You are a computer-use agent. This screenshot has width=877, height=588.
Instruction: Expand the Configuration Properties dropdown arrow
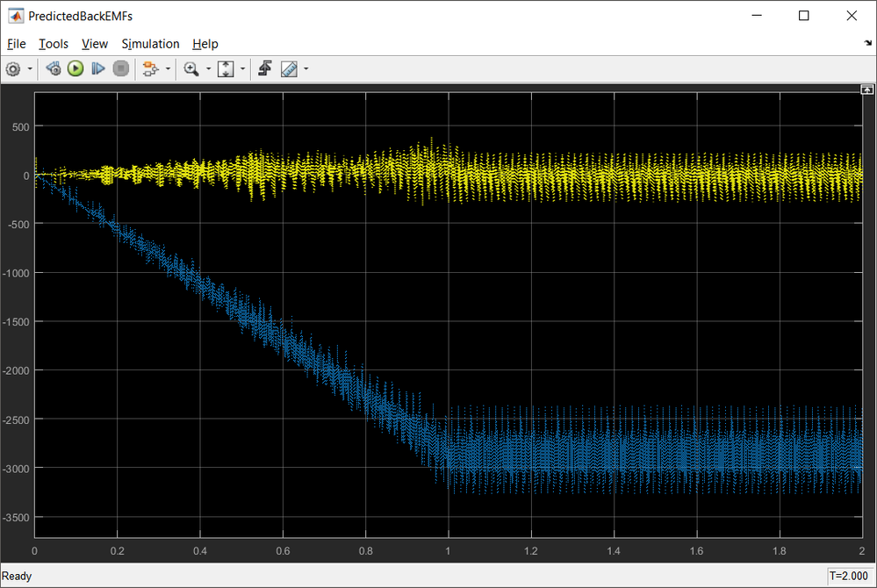30,68
